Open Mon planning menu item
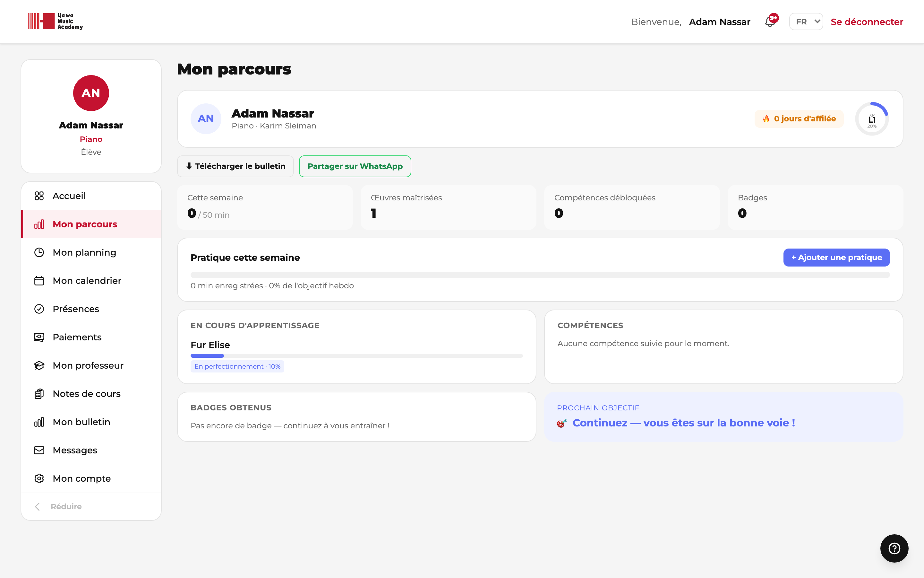The height and width of the screenshot is (578, 924). click(x=91, y=252)
